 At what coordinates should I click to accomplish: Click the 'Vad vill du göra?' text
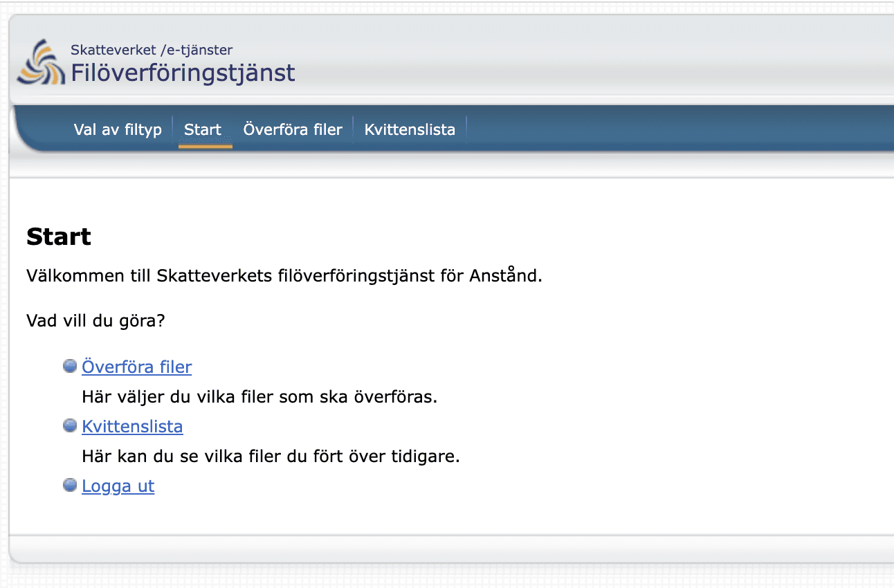(x=95, y=321)
